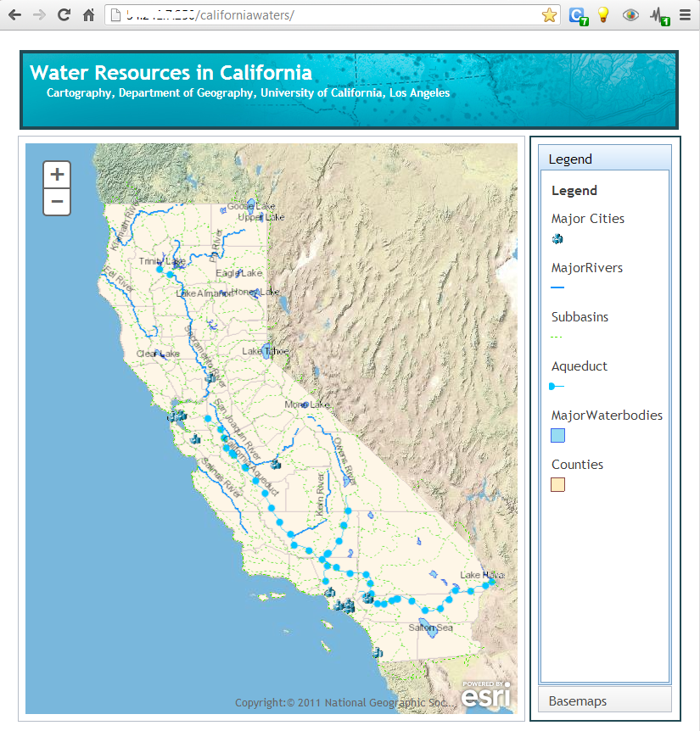700x731 pixels.
Task: Toggle the lightbulb extension icon
Action: click(x=603, y=14)
